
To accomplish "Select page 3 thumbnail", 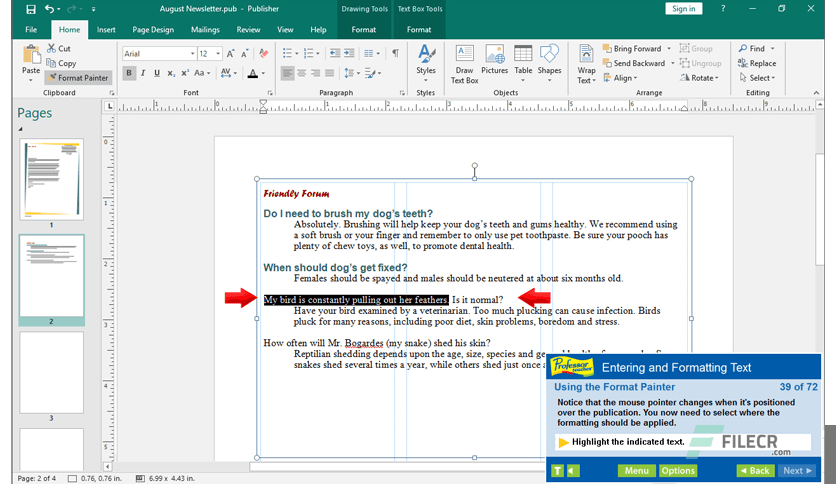I will 52,373.
